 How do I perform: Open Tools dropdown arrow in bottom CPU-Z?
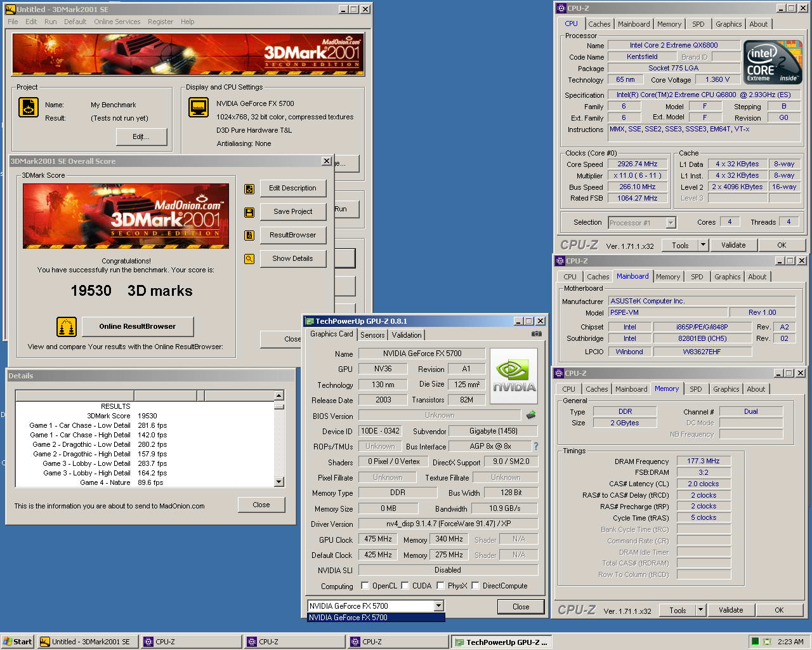click(x=700, y=610)
